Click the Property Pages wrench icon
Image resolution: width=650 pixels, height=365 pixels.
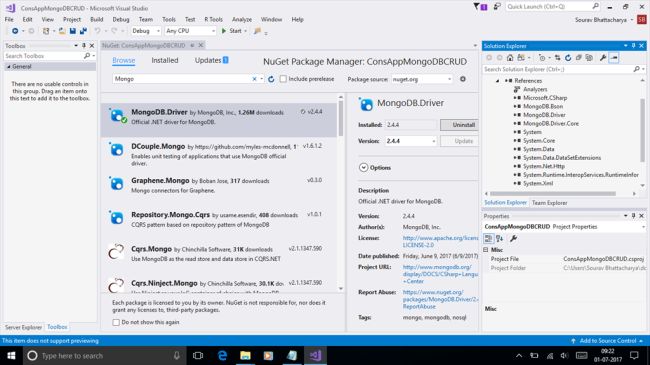[x=514, y=238]
